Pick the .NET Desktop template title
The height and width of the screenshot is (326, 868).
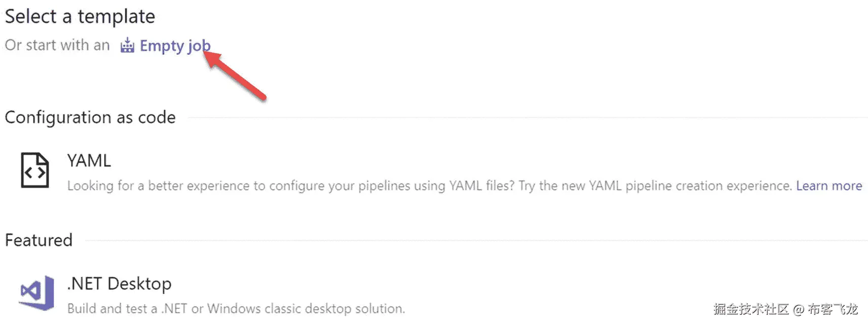click(119, 283)
